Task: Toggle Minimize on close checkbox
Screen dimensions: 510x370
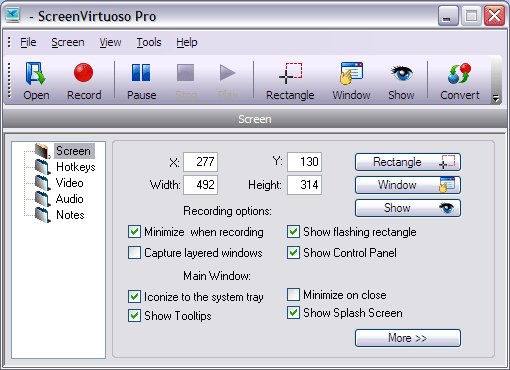Action: [293, 295]
